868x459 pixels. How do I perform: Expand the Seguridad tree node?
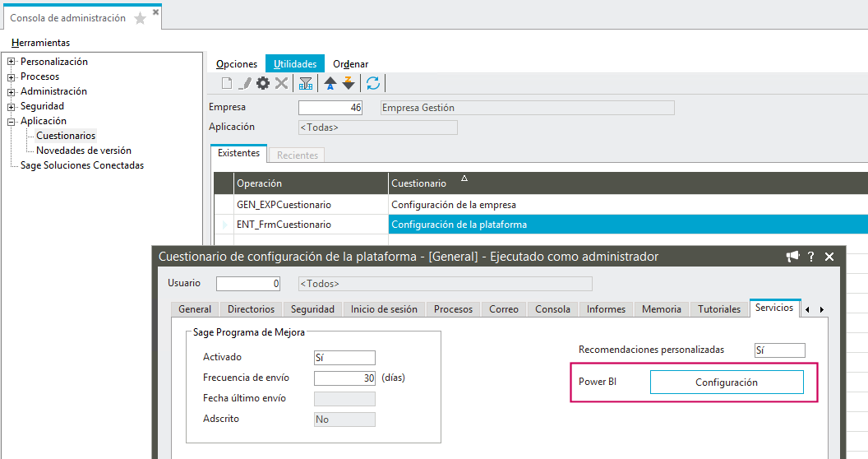pos(11,107)
